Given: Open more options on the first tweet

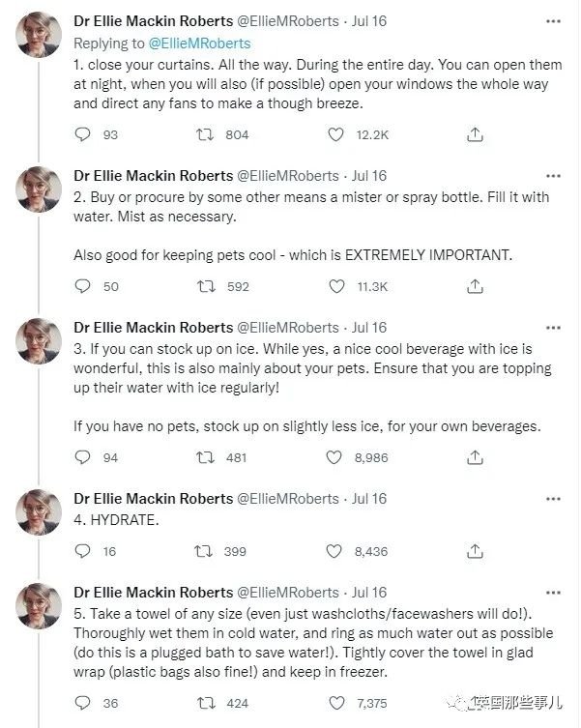Looking at the screenshot, I should click(x=553, y=21).
